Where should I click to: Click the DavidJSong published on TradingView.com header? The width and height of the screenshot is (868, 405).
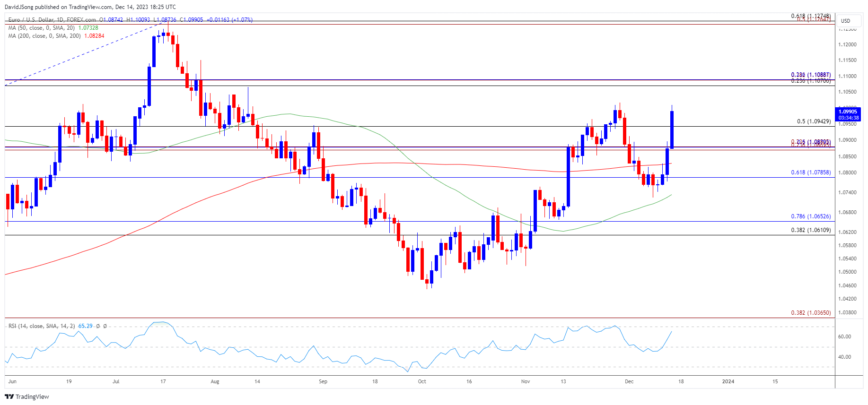click(90, 7)
